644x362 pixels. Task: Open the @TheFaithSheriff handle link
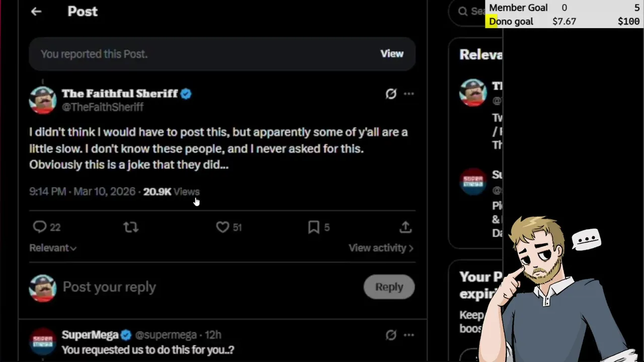tap(103, 107)
